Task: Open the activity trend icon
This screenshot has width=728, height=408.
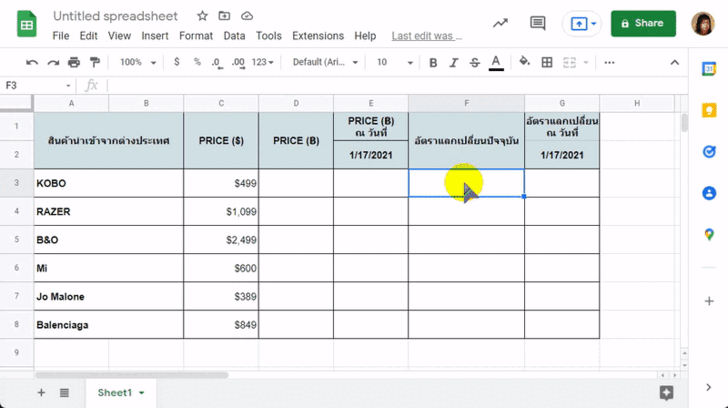Action: coord(500,23)
